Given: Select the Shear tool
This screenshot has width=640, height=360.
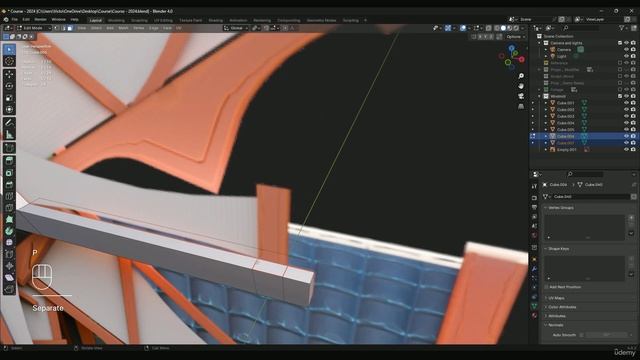Looking at the screenshot, I should point(9,278).
